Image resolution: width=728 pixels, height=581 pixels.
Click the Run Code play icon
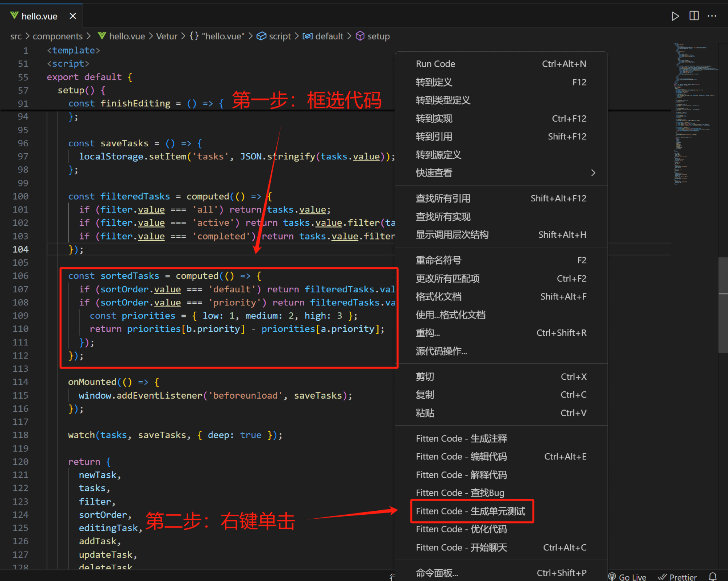click(x=675, y=16)
